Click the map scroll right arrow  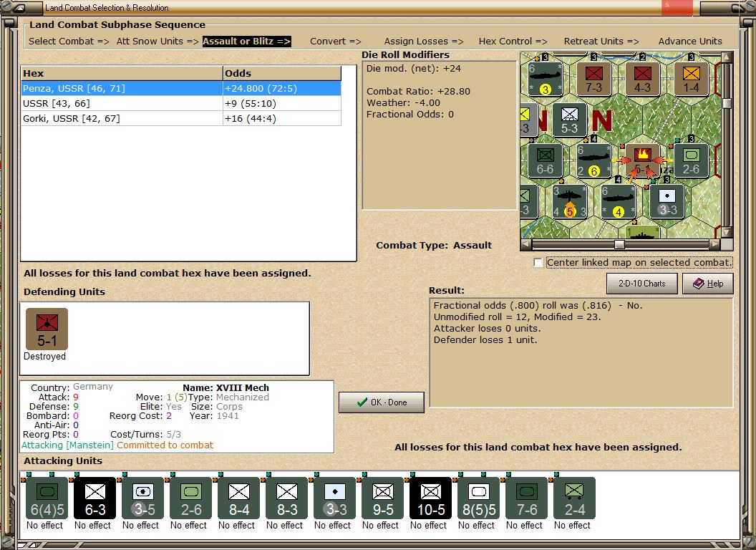714,244
